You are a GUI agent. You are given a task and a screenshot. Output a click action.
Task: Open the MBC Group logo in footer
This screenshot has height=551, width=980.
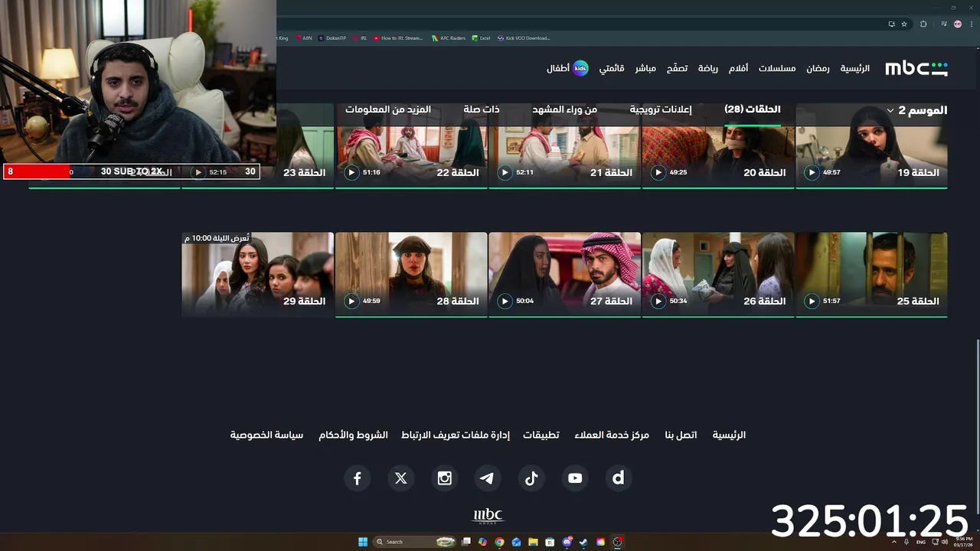pos(488,516)
